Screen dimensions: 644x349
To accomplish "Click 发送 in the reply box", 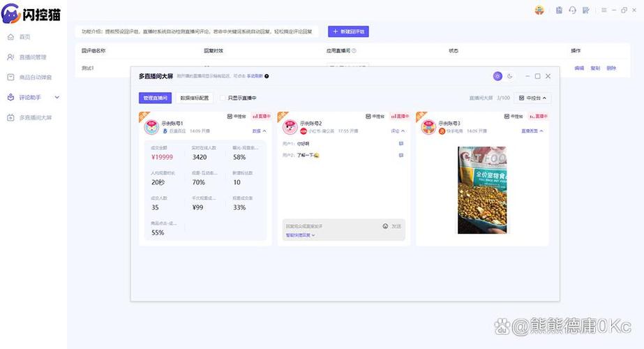I will pyautogui.click(x=396, y=226).
